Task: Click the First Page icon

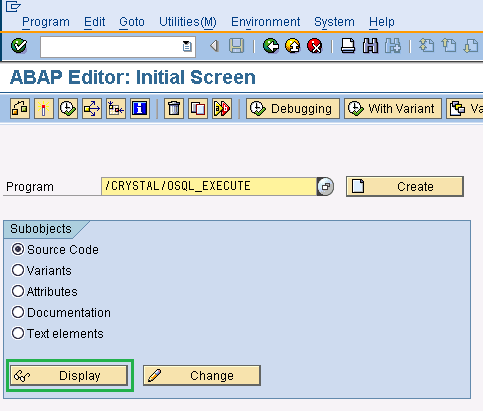Action: 426,46
